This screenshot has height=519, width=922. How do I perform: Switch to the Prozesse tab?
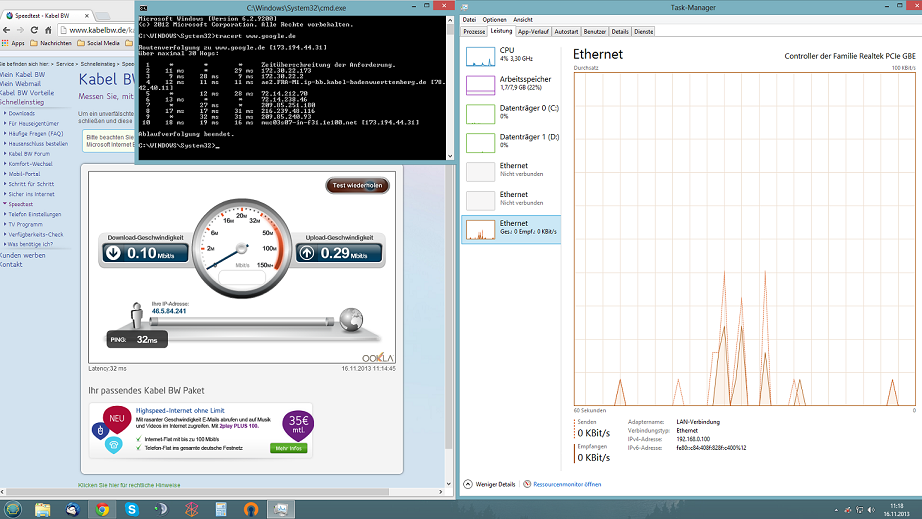(x=474, y=32)
